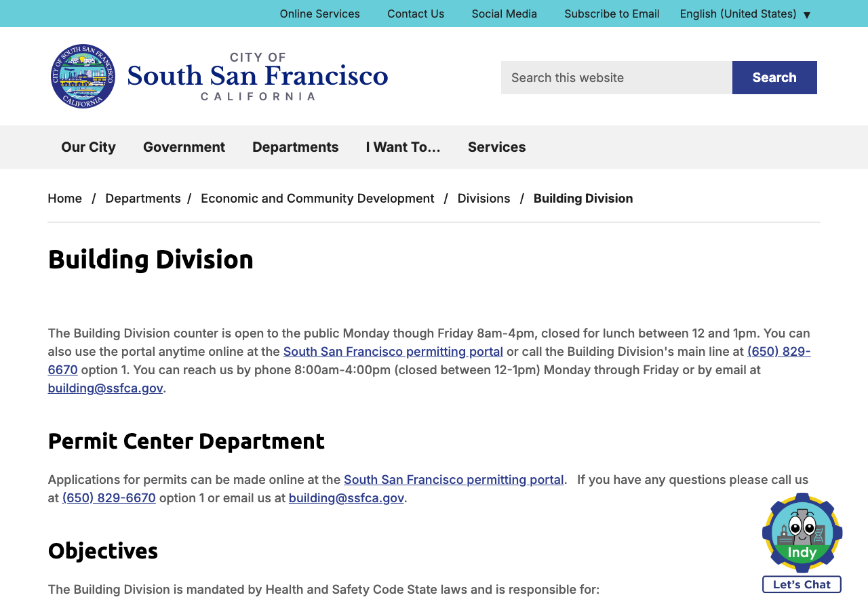Focus the Search this website field
This screenshot has height=610, width=868.
pos(616,77)
